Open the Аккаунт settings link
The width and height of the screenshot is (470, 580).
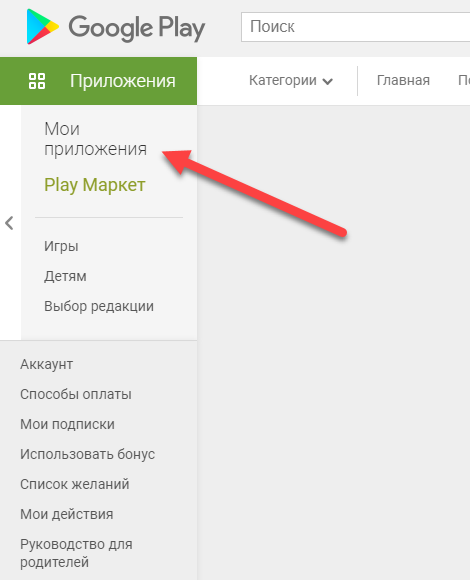click(x=47, y=364)
